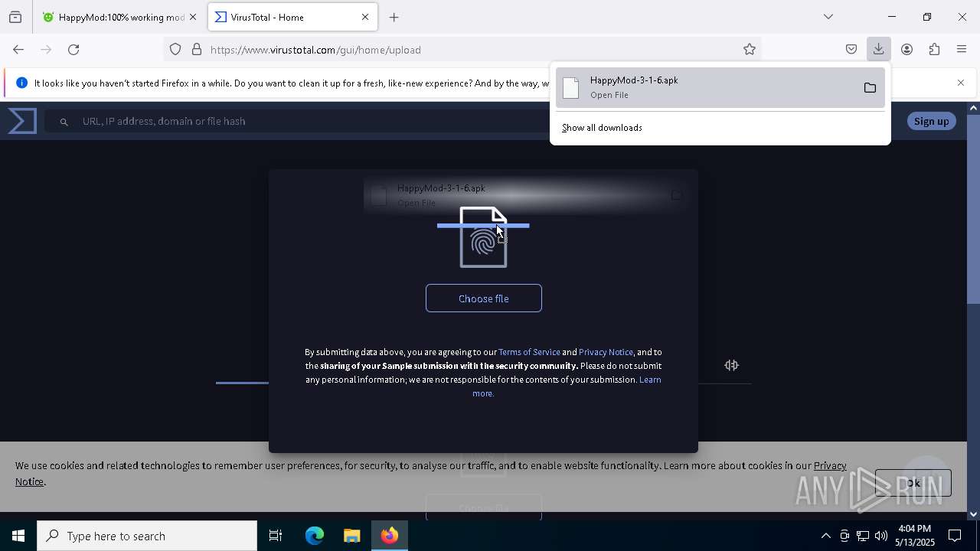Screen dimensions: 980x551
Task: View site security padlock info
Action: (x=197, y=50)
